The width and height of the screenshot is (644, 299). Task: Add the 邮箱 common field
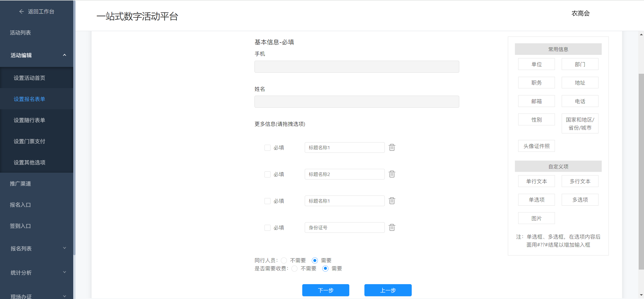[536, 101]
